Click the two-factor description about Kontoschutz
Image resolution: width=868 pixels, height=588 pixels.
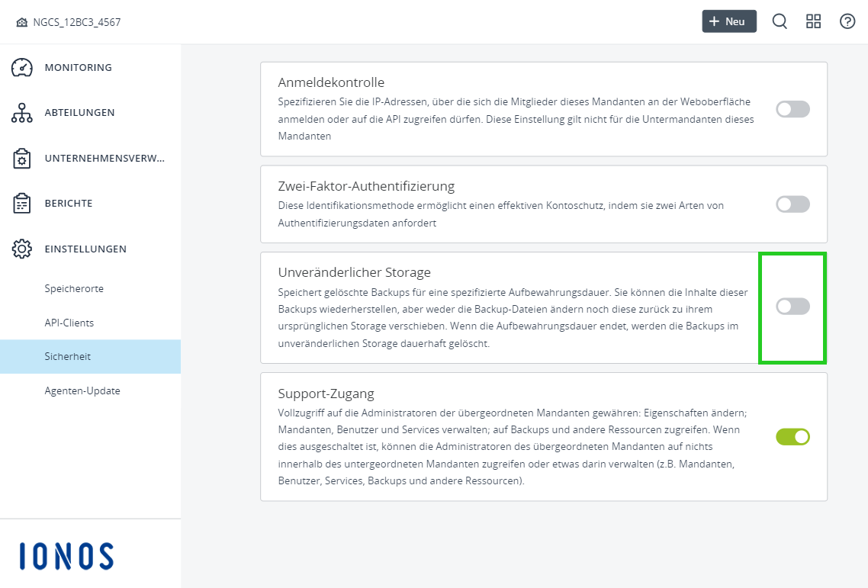(x=501, y=214)
